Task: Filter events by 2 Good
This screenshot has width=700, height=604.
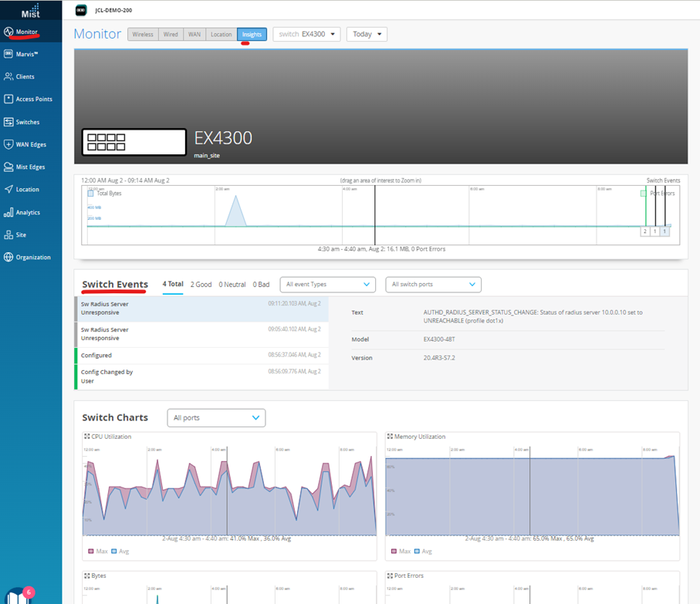Action: 201,284
